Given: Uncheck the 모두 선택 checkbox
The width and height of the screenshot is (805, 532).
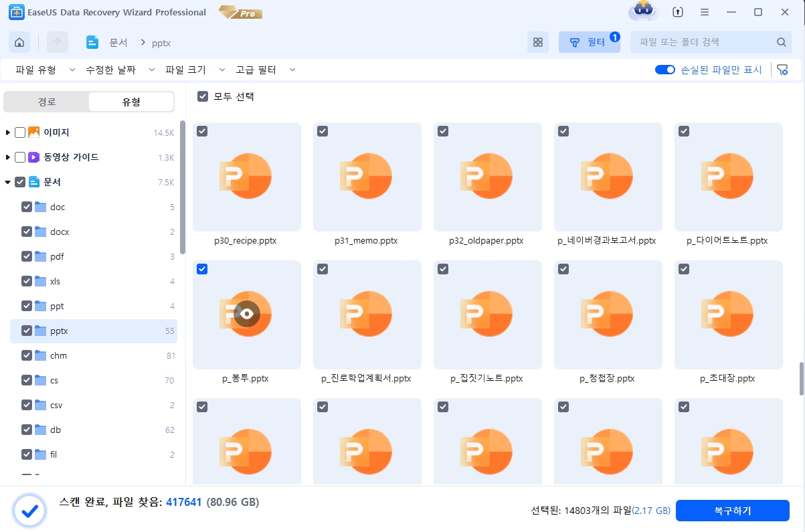Looking at the screenshot, I should [x=202, y=96].
